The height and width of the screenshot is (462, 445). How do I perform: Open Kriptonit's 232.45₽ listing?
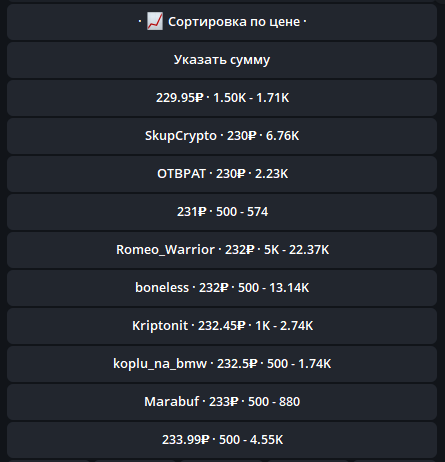pyautogui.click(x=222, y=326)
